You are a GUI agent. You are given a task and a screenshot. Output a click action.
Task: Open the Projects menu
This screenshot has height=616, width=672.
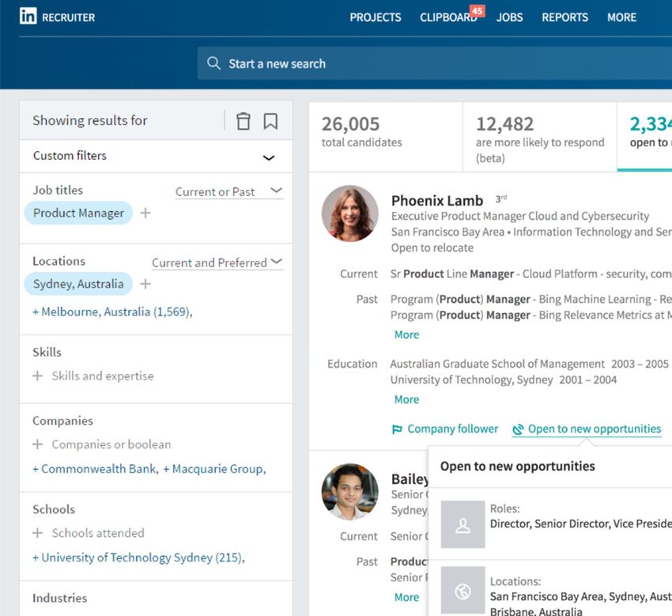[x=376, y=17]
